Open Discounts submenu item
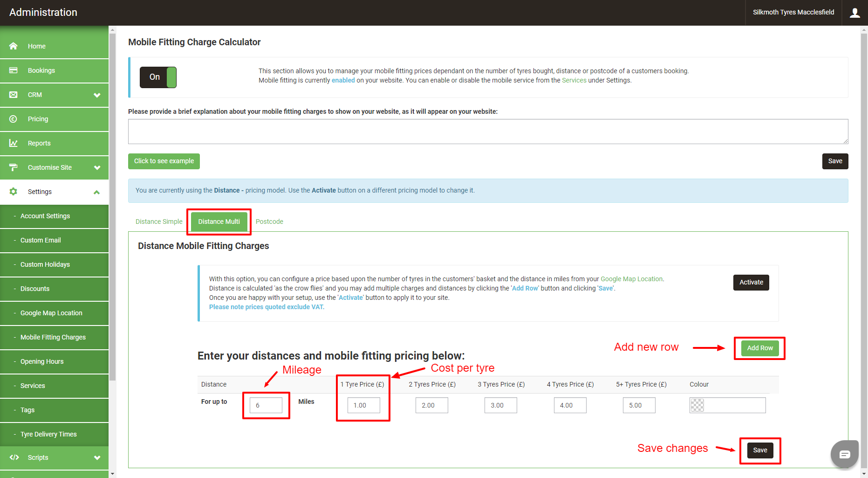This screenshot has height=478, width=868. point(54,289)
